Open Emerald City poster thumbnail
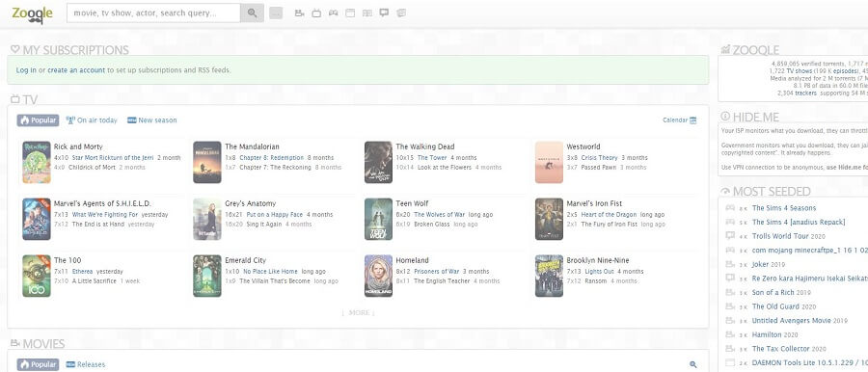The image size is (868, 372). pos(207,276)
